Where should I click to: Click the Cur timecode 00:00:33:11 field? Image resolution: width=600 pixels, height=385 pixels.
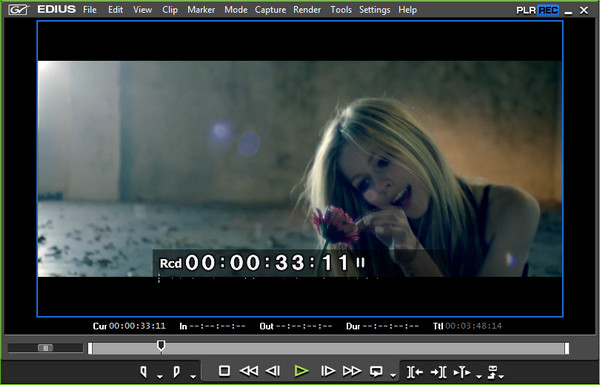(129, 326)
